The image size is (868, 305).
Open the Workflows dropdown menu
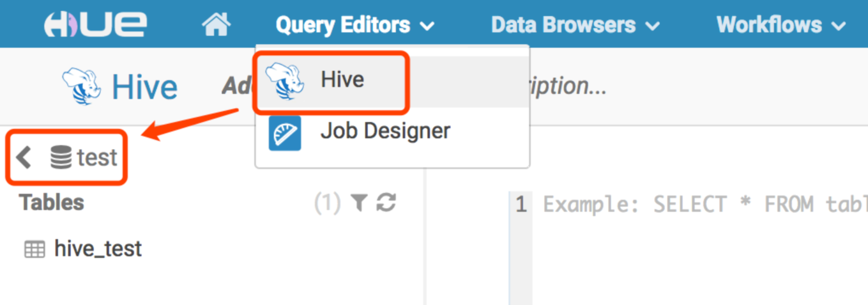coord(780,25)
